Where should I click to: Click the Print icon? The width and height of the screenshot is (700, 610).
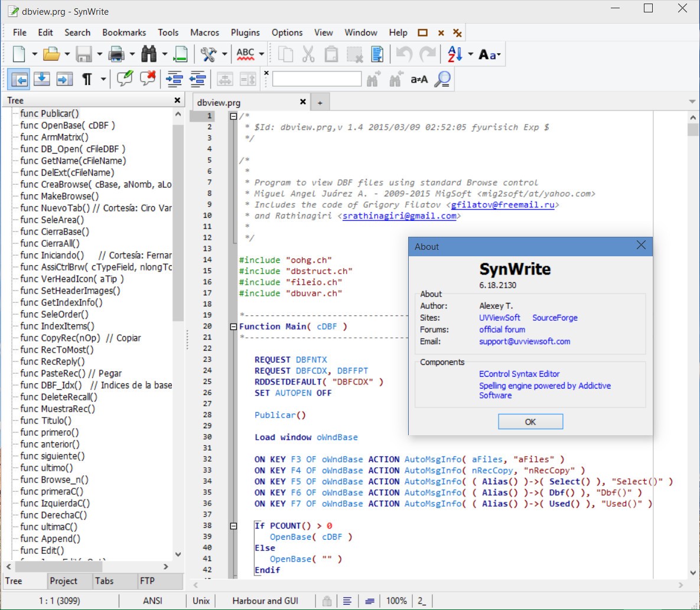116,54
